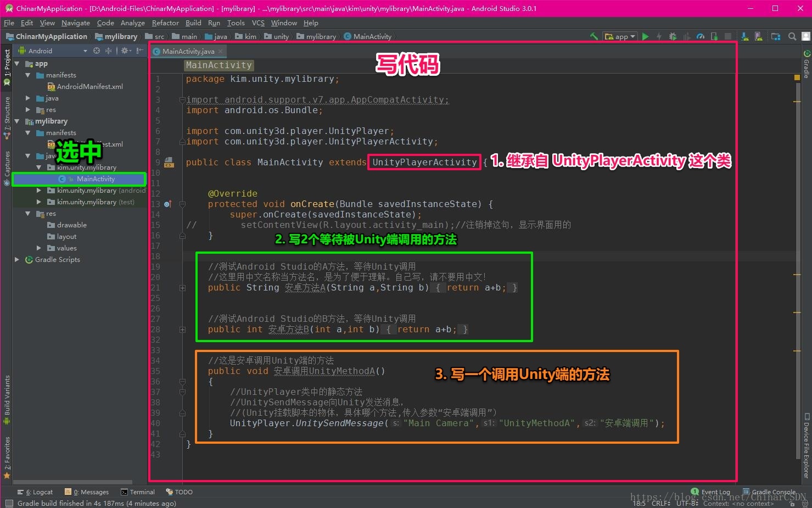Toggle the Device File Explorer panel

[x=807, y=445]
